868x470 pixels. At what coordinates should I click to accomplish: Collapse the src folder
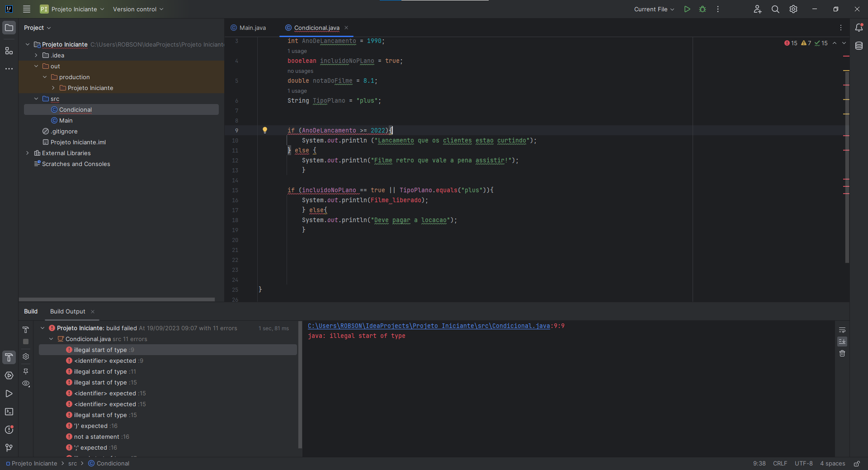(x=36, y=99)
